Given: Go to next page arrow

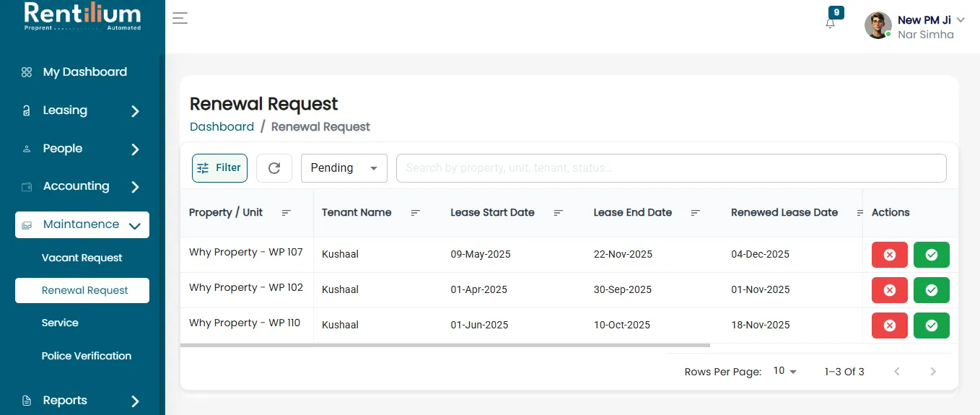Looking at the screenshot, I should pyautogui.click(x=933, y=372).
